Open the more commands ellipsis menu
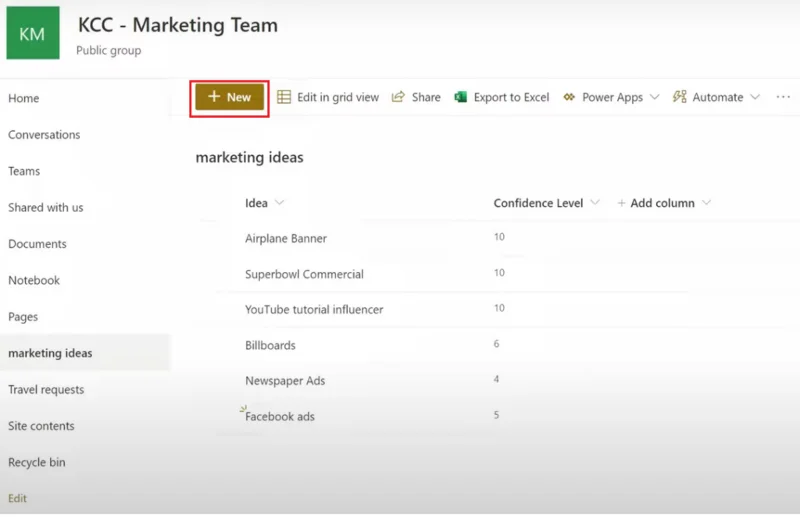 [x=783, y=97]
